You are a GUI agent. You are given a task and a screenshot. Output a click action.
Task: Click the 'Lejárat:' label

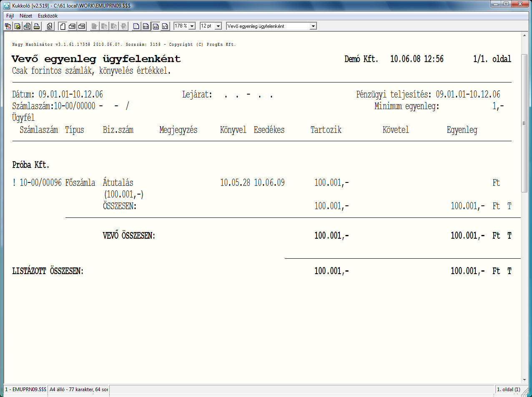coord(197,95)
